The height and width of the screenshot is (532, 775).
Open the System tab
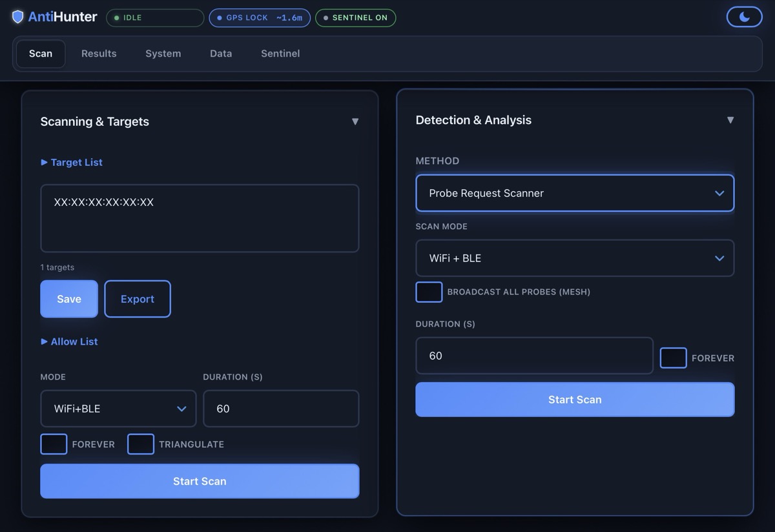(x=163, y=54)
